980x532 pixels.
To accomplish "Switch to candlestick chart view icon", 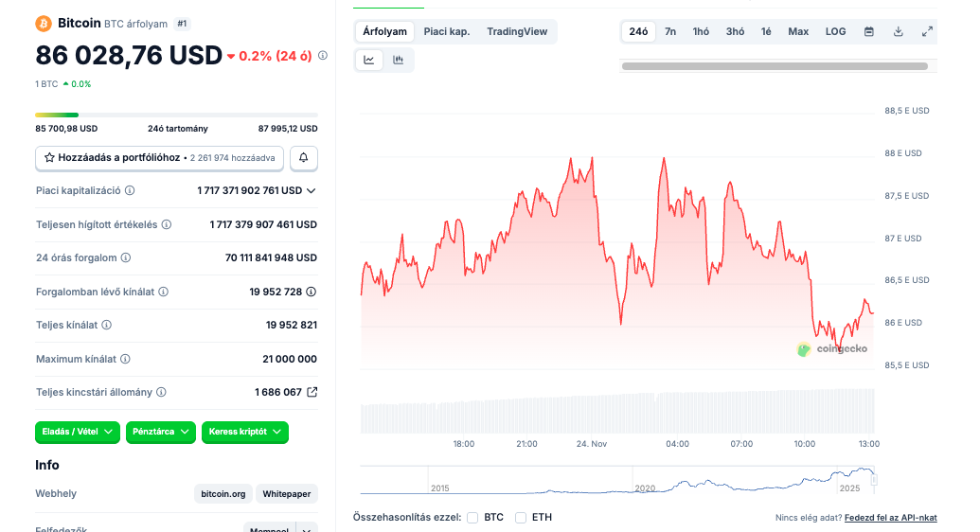I will [x=398, y=60].
